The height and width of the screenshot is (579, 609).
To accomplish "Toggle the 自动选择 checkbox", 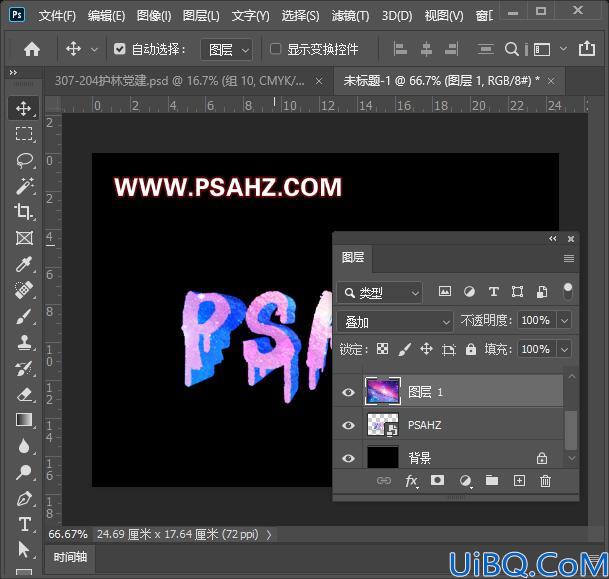I will click(119, 49).
